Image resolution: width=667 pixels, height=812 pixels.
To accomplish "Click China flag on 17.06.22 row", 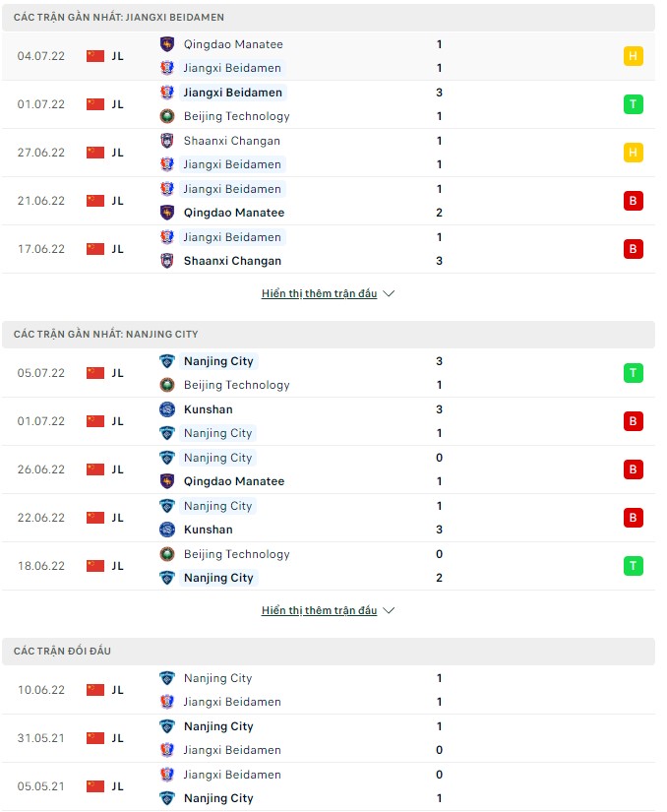I will point(95,249).
